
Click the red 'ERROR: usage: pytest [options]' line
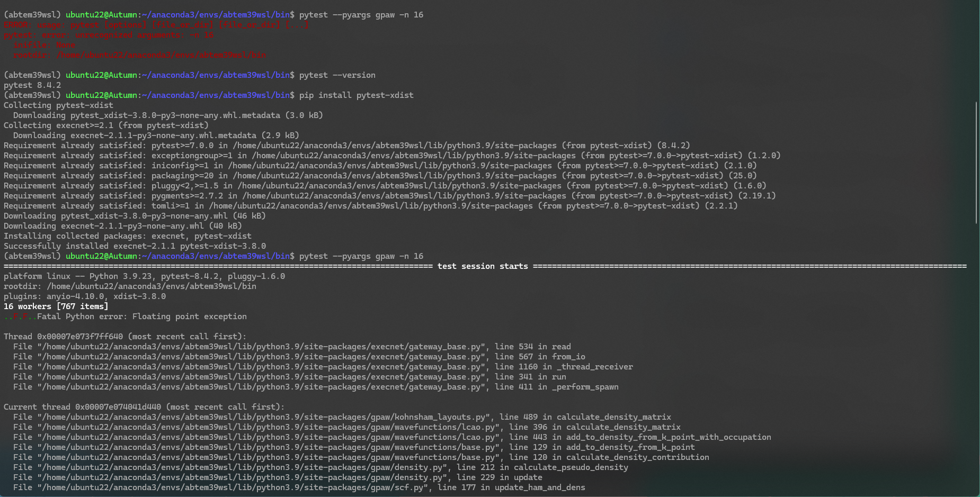(x=156, y=25)
